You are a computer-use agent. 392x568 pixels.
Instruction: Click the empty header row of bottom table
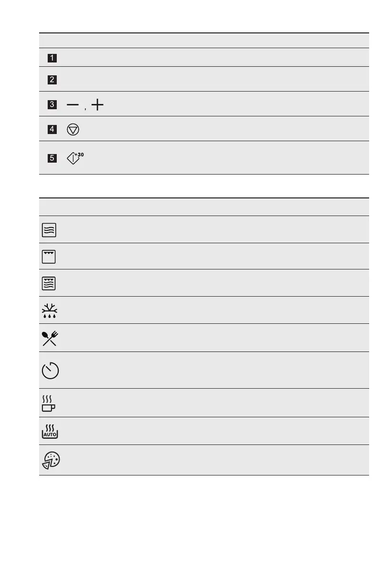[x=204, y=207]
